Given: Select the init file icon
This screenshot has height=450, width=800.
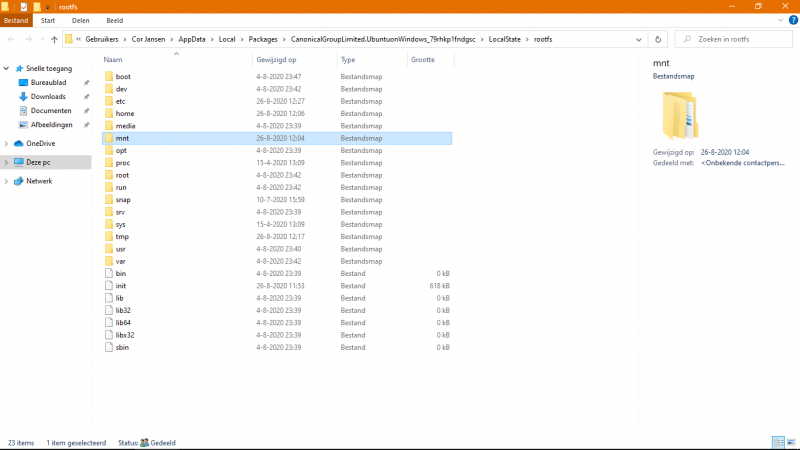Looking at the screenshot, I should pyautogui.click(x=109, y=286).
